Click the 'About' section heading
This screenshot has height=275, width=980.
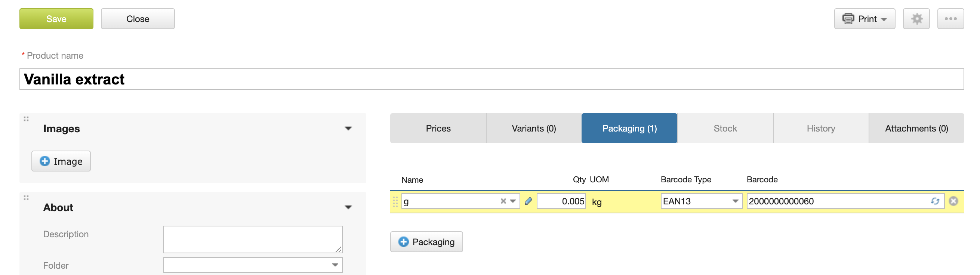coord(58,207)
